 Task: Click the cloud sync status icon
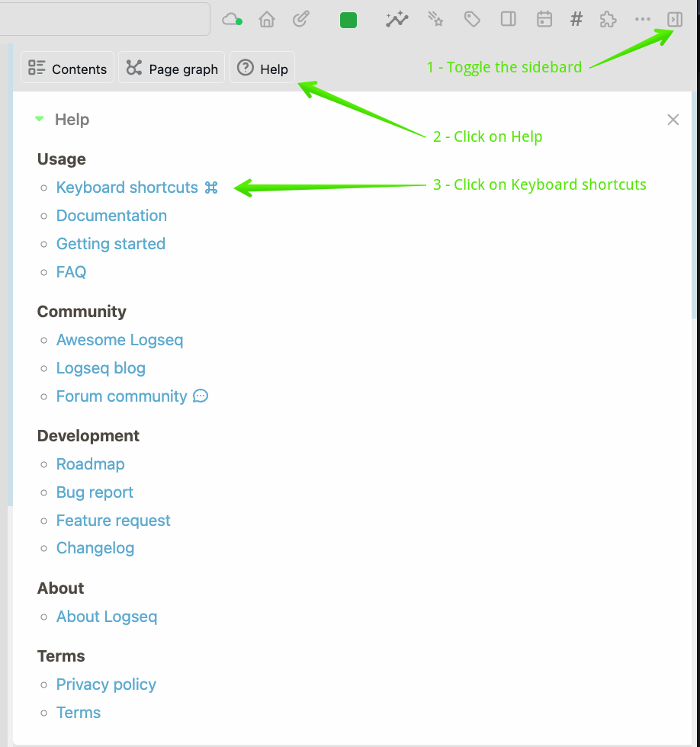coord(232,20)
